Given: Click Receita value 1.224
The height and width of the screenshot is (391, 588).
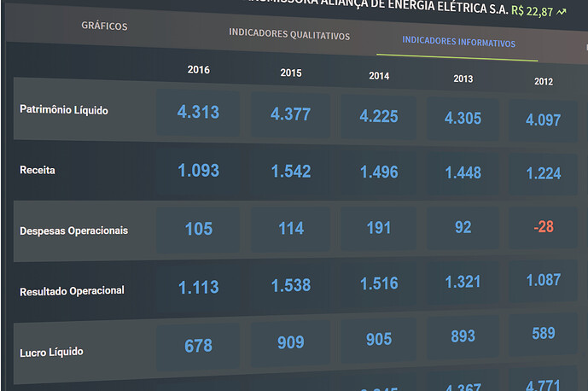Looking at the screenshot, I should pos(544,173).
